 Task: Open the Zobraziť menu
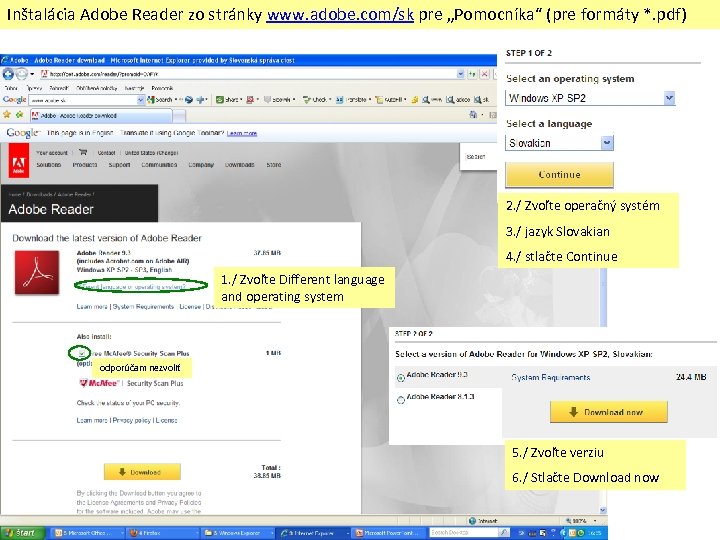(x=58, y=88)
